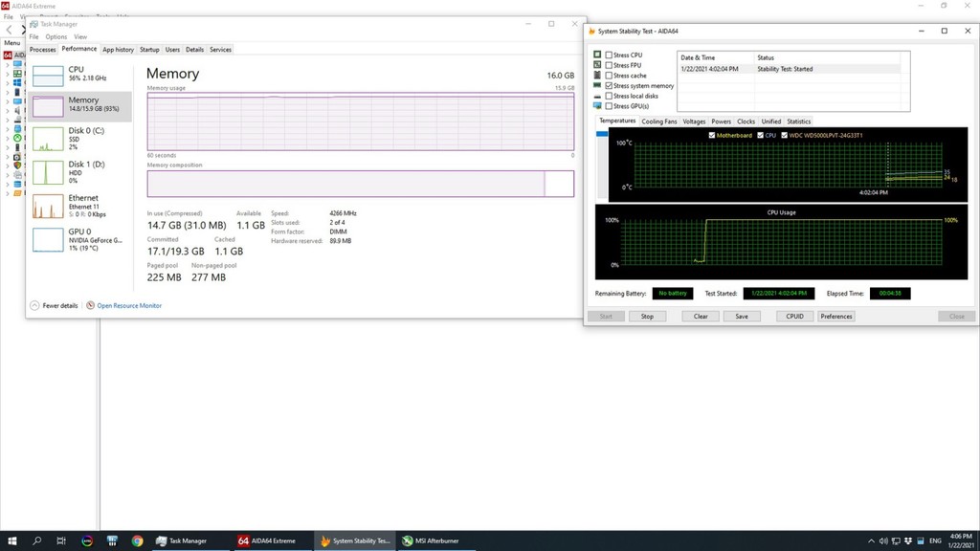Click the speaker Multimedia tree icon in AIDA64
Image resolution: width=980 pixels, height=551 pixels.
(x=17, y=111)
